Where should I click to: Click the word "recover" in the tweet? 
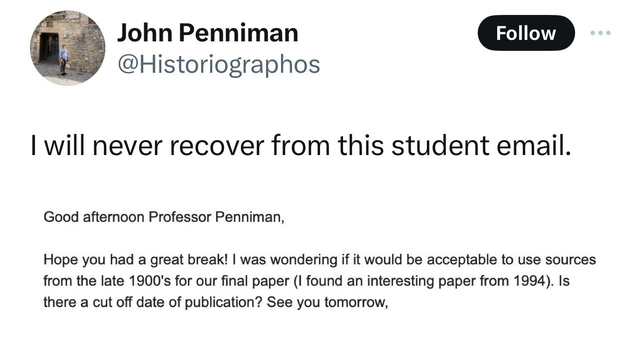click(x=217, y=145)
